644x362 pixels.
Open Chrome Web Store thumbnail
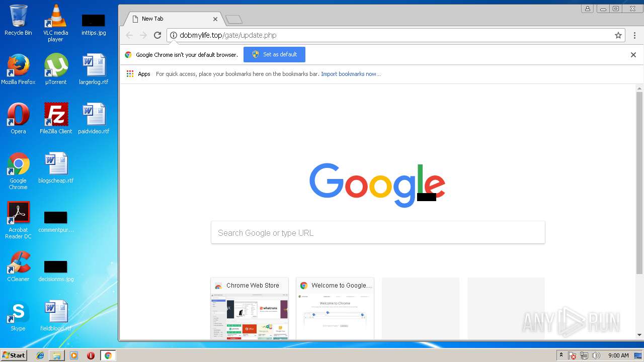click(250, 309)
